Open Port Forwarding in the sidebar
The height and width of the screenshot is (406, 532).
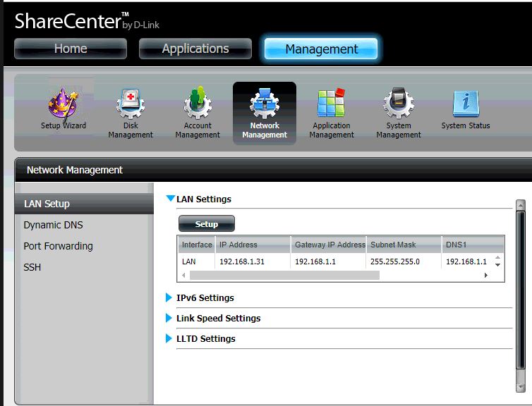pos(58,246)
